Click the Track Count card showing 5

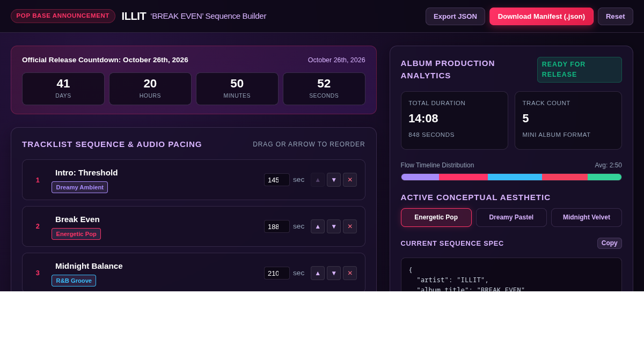click(568, 120)
